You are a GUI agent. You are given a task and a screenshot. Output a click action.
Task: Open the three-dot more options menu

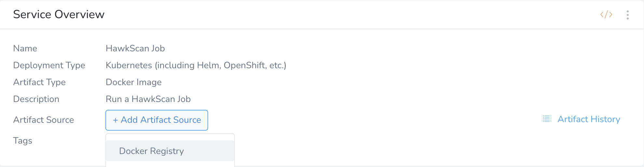627,15
